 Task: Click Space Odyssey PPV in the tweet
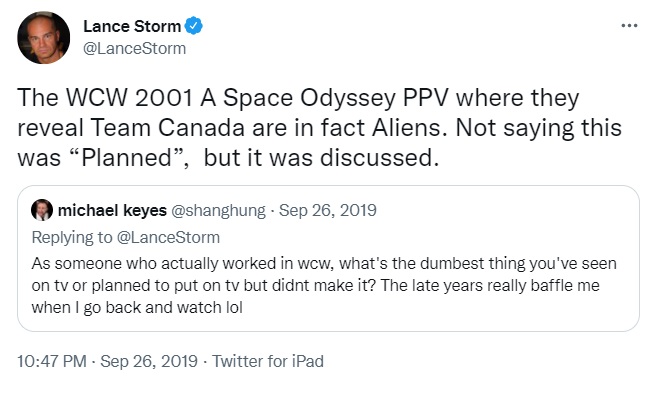pyautogui.click(x=335, y=98)
